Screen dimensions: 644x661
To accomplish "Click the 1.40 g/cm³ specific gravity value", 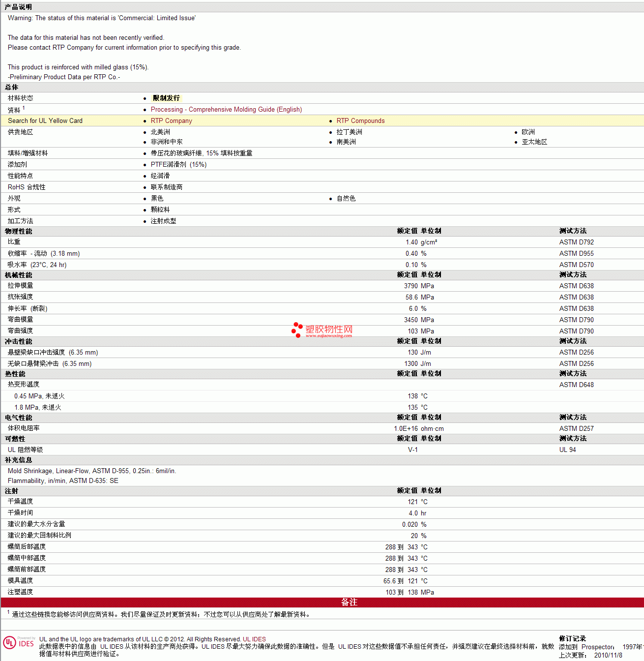I will (x=421, y=242).
